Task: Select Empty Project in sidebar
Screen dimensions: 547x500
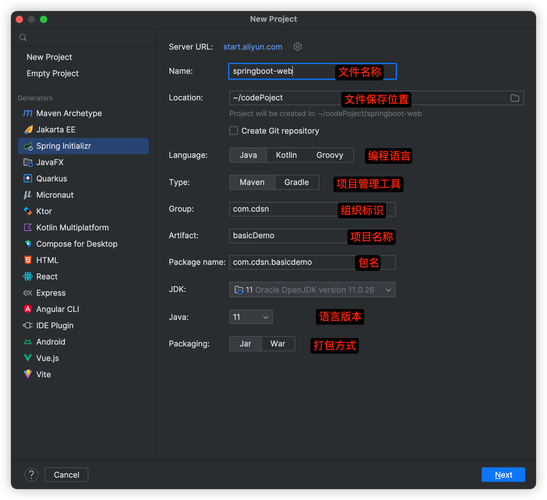Action: tap(53, 74)
